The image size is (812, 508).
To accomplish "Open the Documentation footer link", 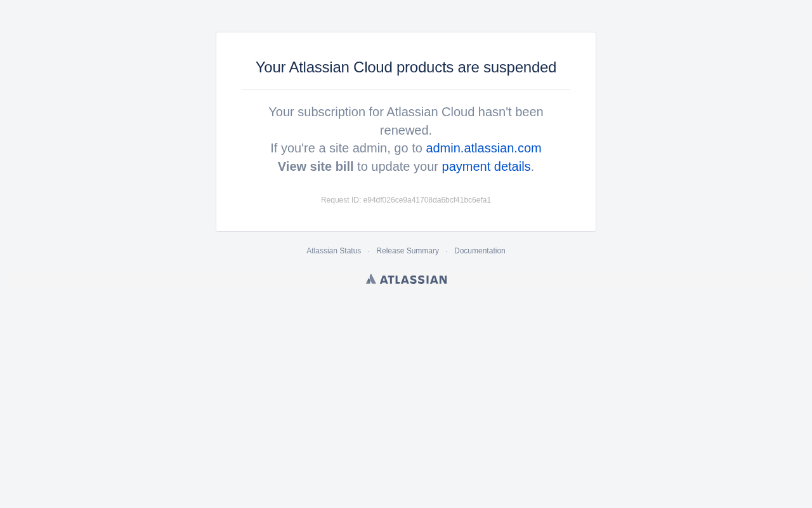I will (480, 251).
